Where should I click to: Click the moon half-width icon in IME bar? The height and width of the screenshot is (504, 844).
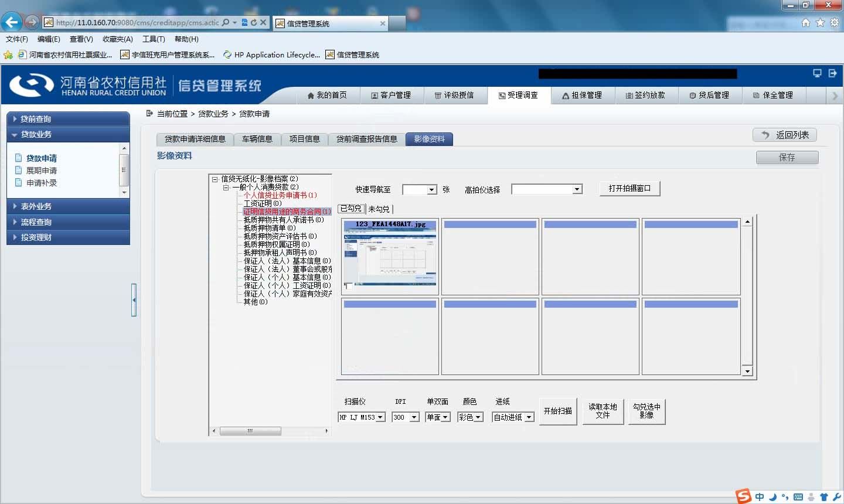[x=773, y=497]
